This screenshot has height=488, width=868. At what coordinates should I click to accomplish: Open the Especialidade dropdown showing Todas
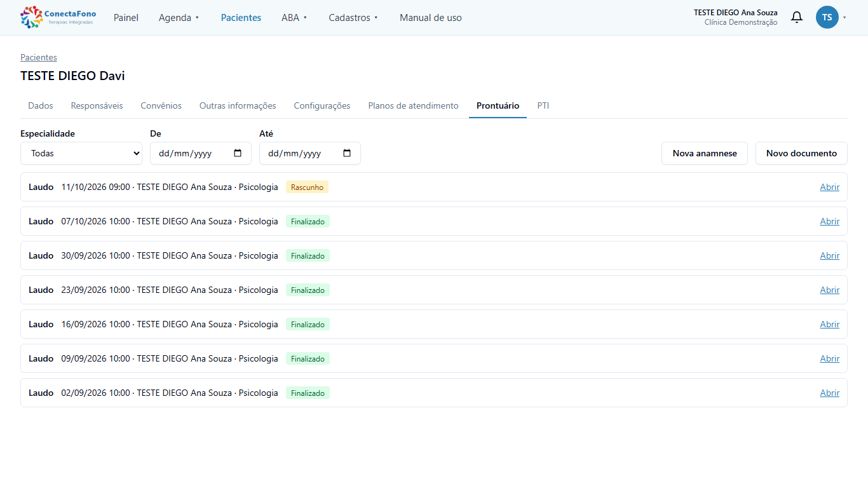tap(81, 153)
